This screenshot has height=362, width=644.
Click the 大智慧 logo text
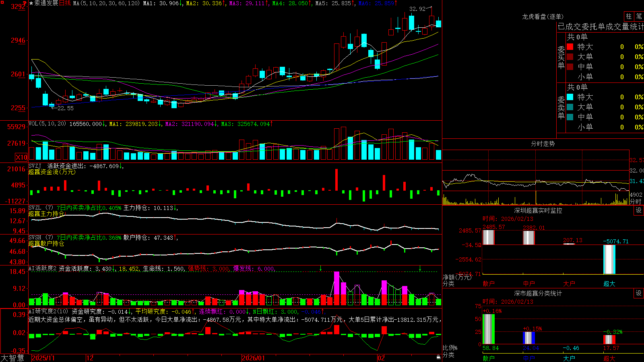coord(12,358)
